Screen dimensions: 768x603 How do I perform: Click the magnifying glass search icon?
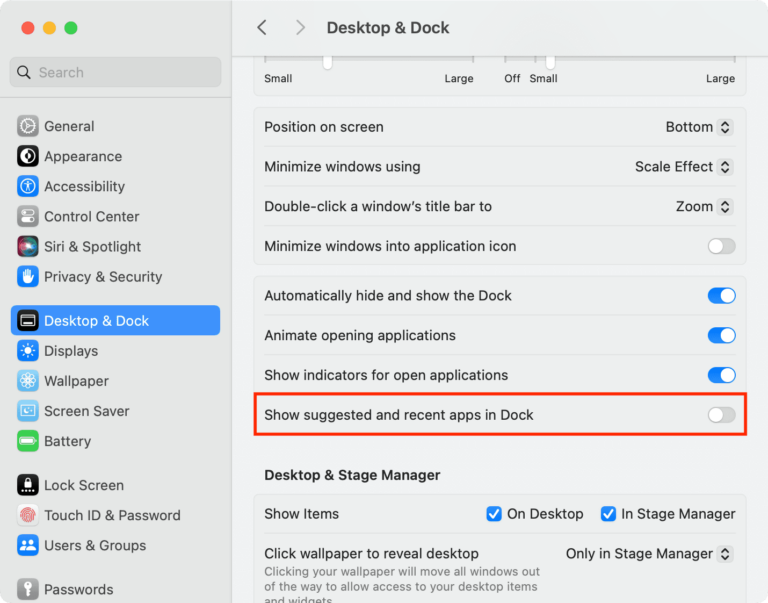[24, 72]
